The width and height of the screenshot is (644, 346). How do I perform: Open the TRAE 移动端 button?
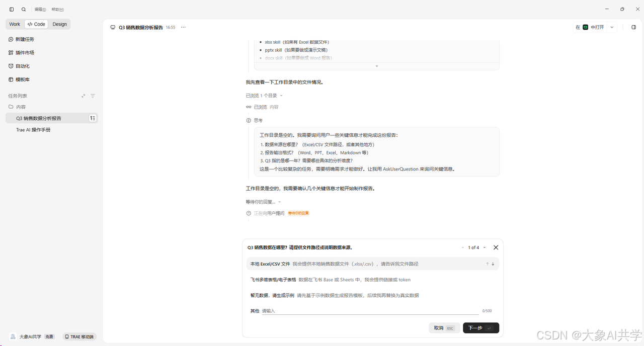79,337
